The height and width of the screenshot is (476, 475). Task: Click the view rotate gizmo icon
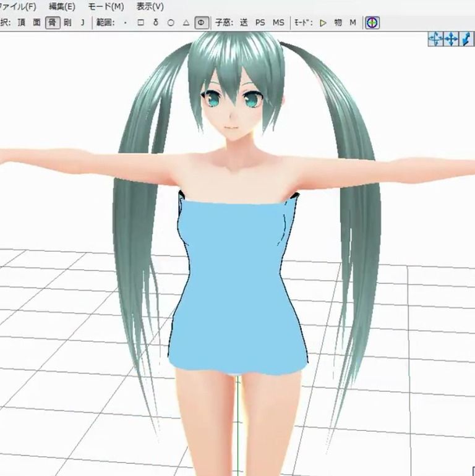pos(435,39)
